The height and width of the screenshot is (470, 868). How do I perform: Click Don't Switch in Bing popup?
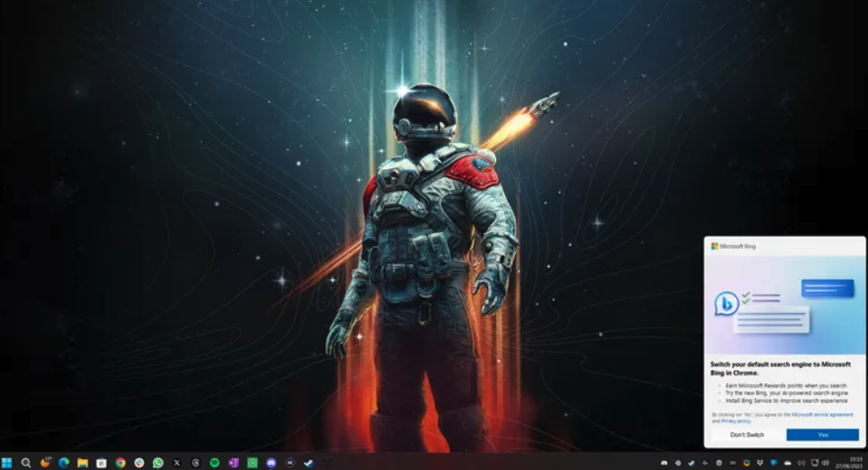tap(747, 434)
